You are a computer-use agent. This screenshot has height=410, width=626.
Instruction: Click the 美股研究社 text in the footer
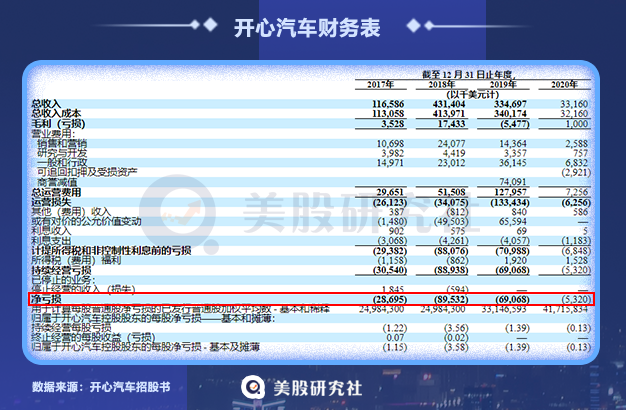(317, 388)
